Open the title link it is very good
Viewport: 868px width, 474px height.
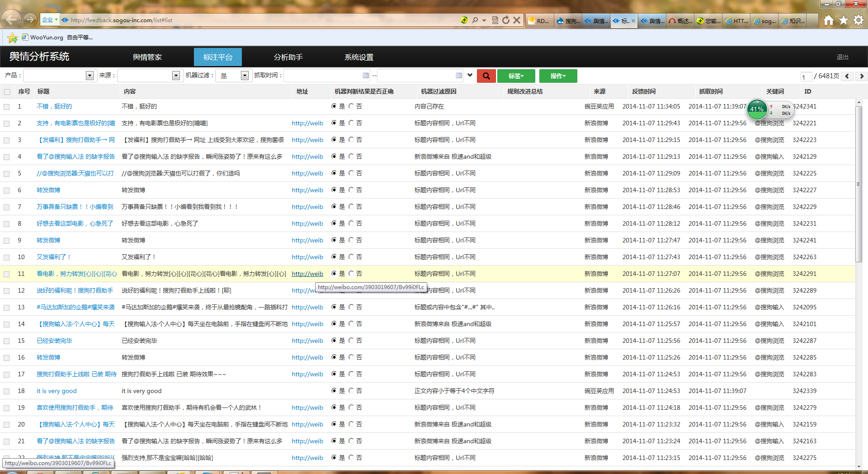(x=57, y=391)
